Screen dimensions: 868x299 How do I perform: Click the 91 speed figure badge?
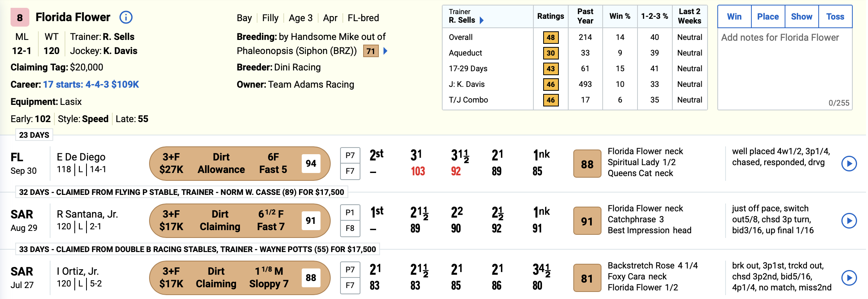pyautogui.click(x=587, y=221)
